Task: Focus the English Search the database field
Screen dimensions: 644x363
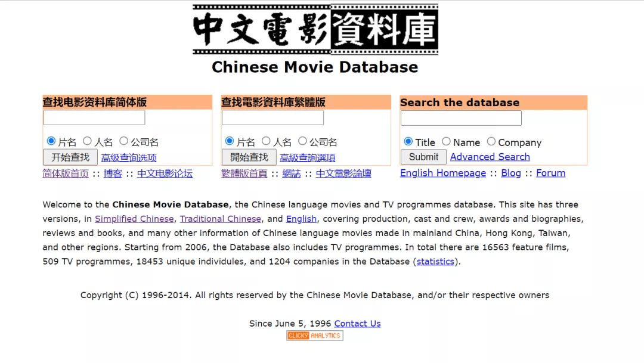Action: pos(461,118)
